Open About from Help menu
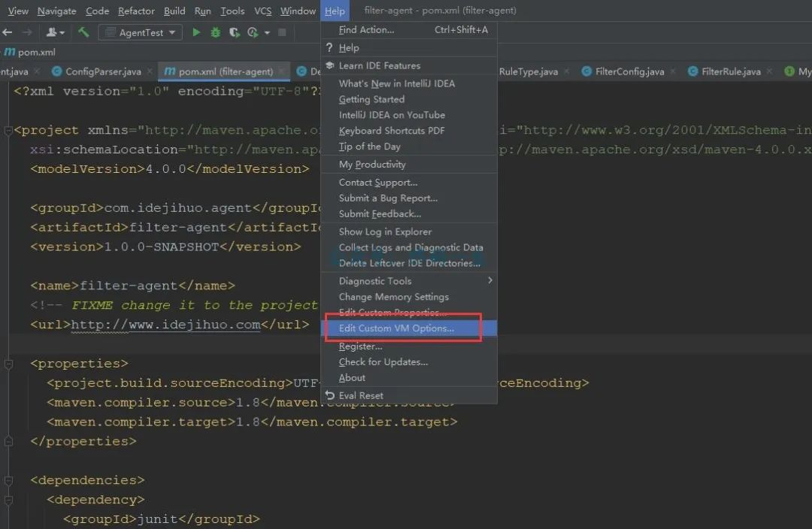 (409, 378)
